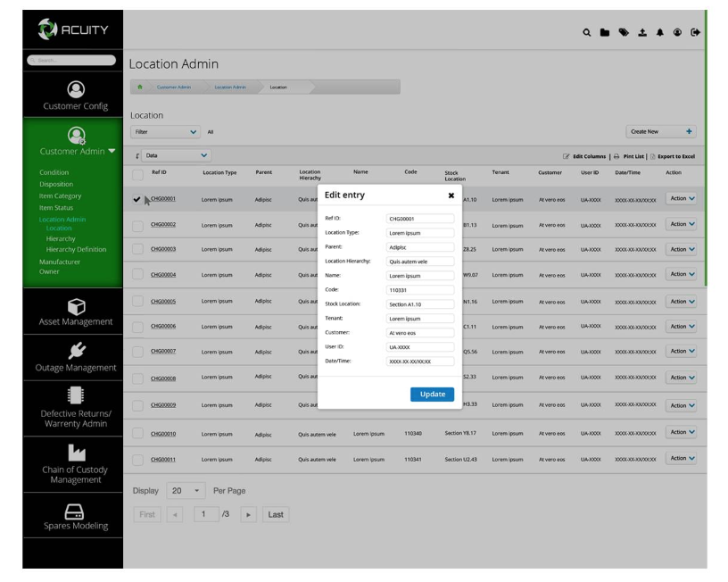Uncheck the CHG00001 row checkbox

tap(137, 200)
